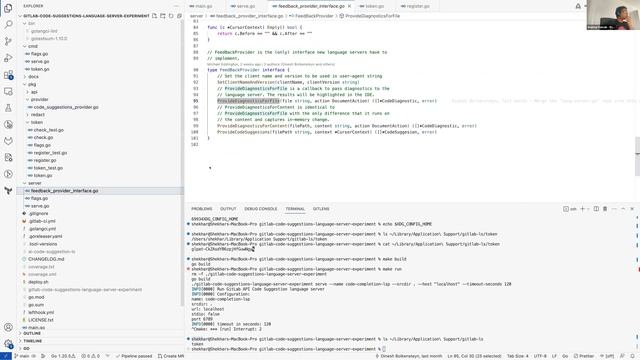The image size is (640, 360).
Task: Switch to the main.go editor tab
Action: tap(203, 6)
